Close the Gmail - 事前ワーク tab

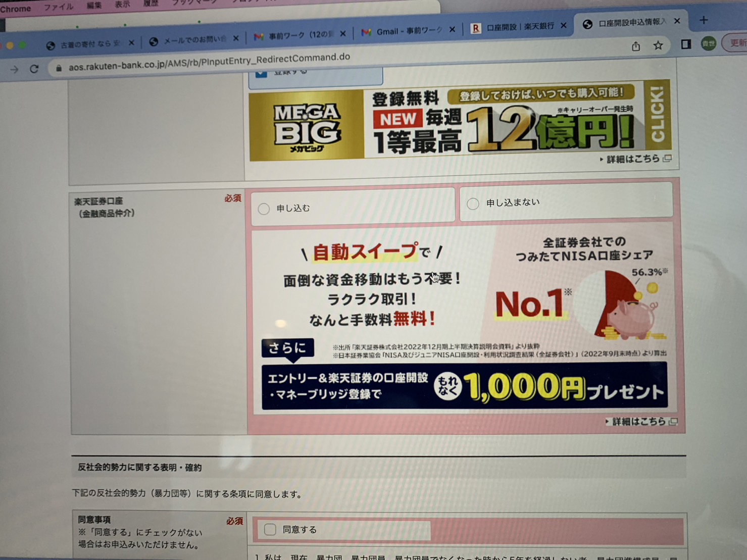(x=452, y=30)
